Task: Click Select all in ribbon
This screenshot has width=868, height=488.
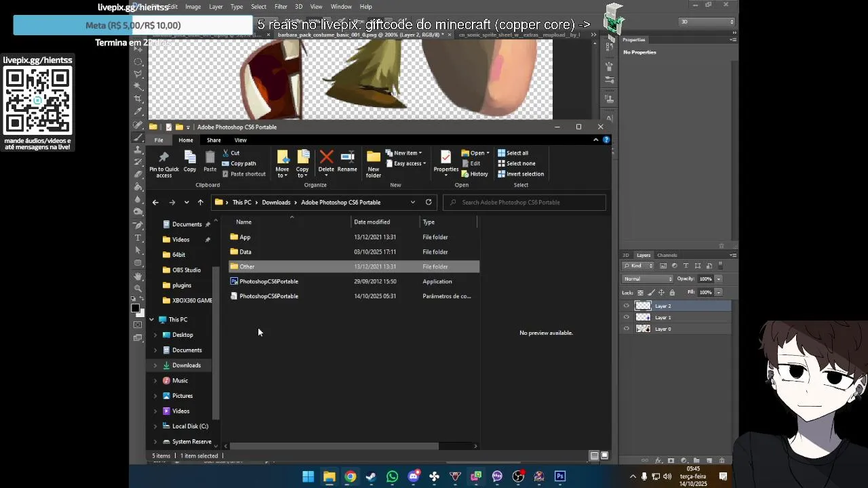Action: pyautogui.click(x=513, y=153)
